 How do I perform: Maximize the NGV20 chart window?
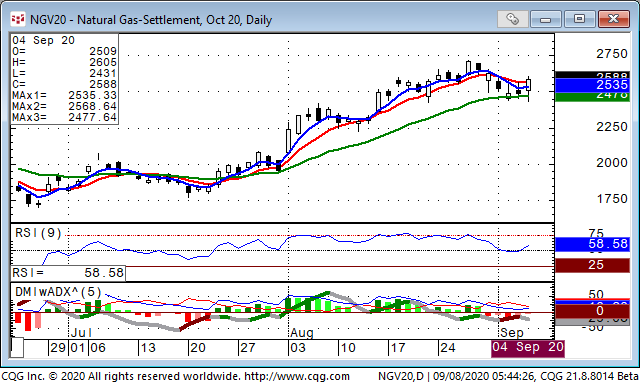pyautogui.click(x=579, y=19)
